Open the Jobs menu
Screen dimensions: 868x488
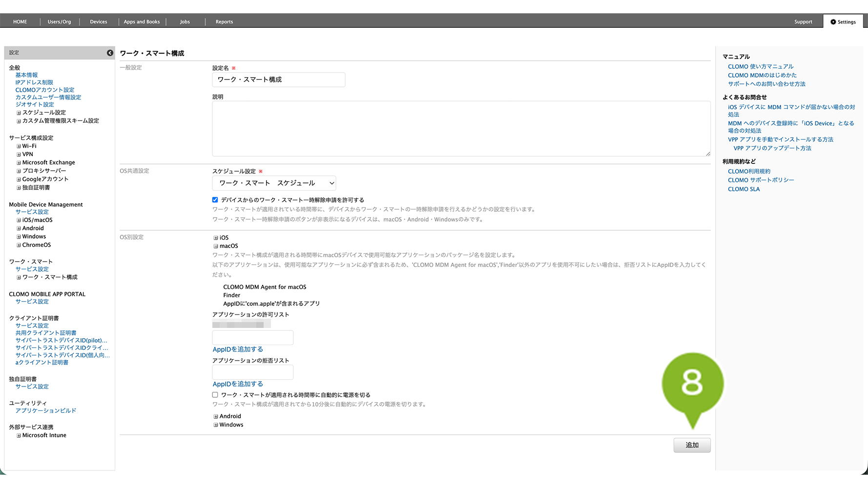pyautogui.click(x=185, y=22)
